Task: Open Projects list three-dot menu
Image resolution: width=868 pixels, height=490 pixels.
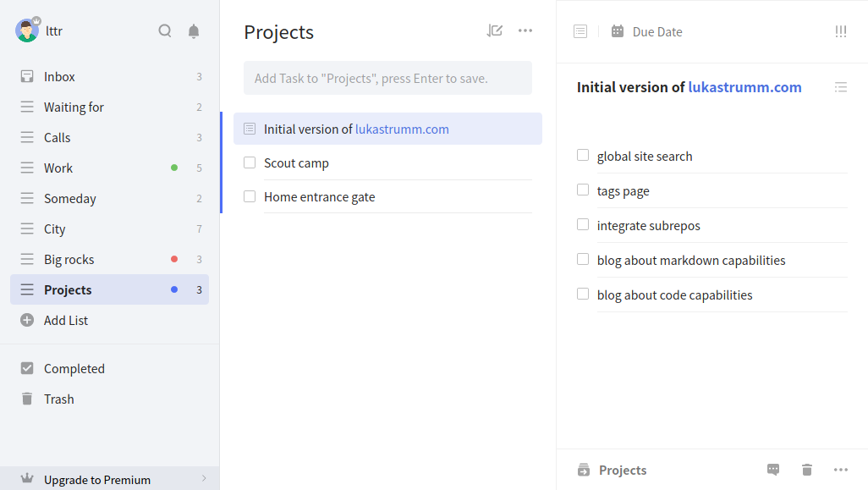Action: point(525,31)
